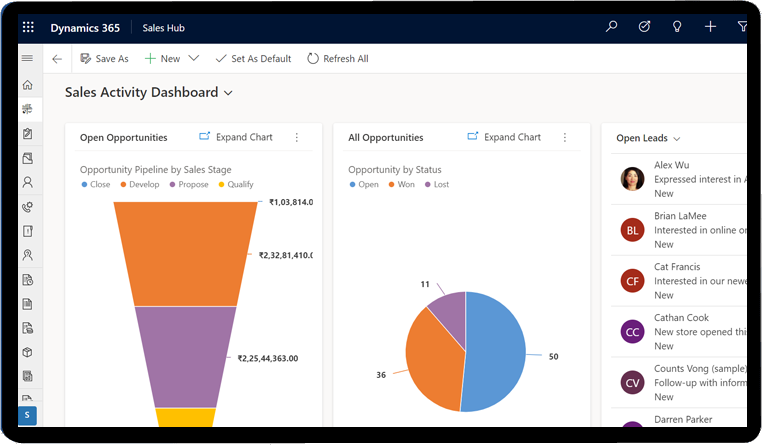Open Phone Calls icon in the sidebar
Viewport: 762px width, 445px height.
coord(28,208)
